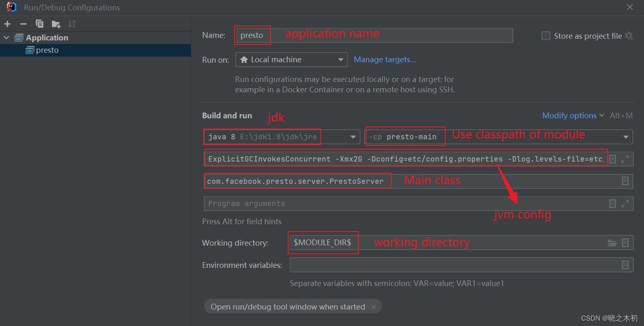
Task: Click the Working directory label
Action: 235,243
